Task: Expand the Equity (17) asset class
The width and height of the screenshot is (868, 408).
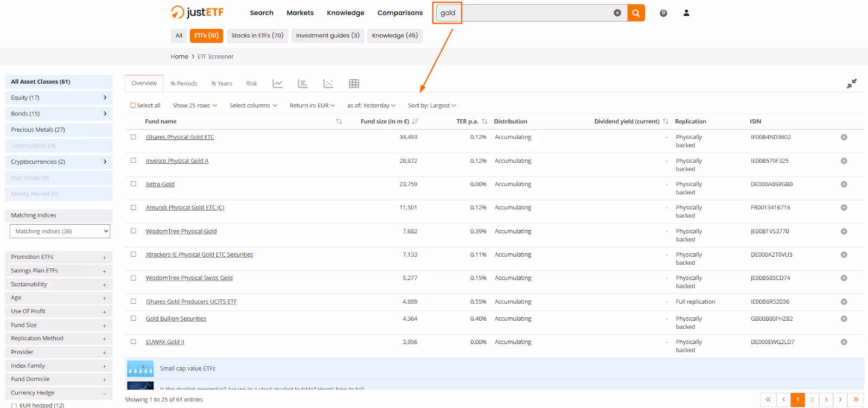Action: point(59,98)
